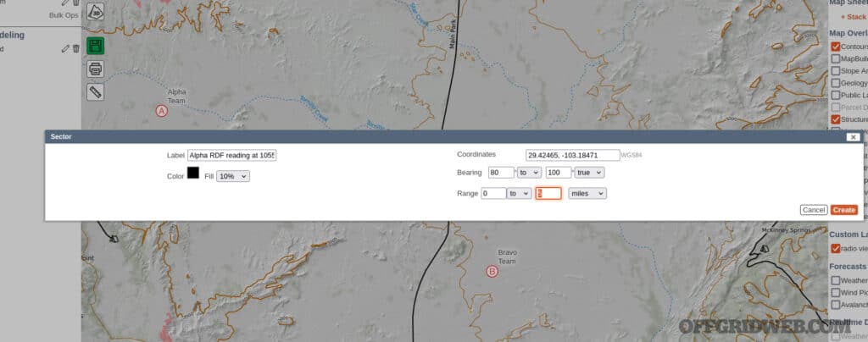
Task: Click the Bravo Team marker B
Action: [x=492, y=271]
